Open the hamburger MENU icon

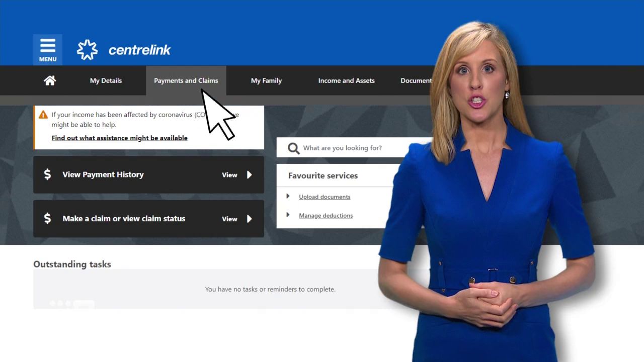48,49
